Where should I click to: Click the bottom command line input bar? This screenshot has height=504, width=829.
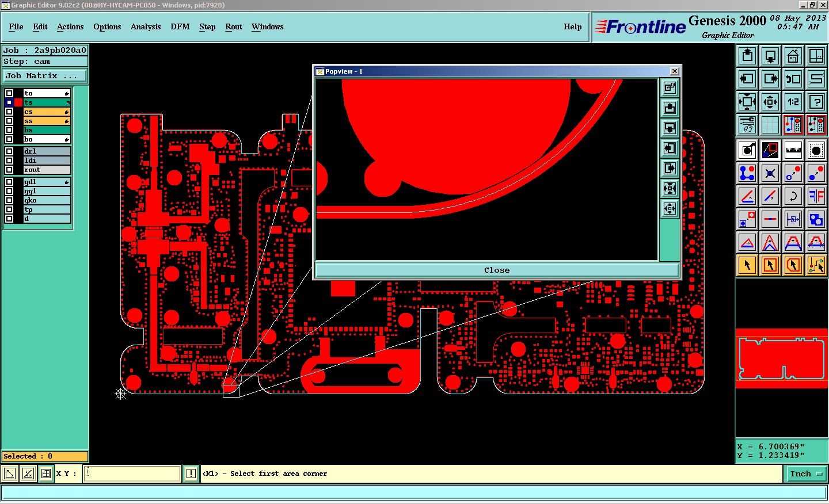point(414,493)
